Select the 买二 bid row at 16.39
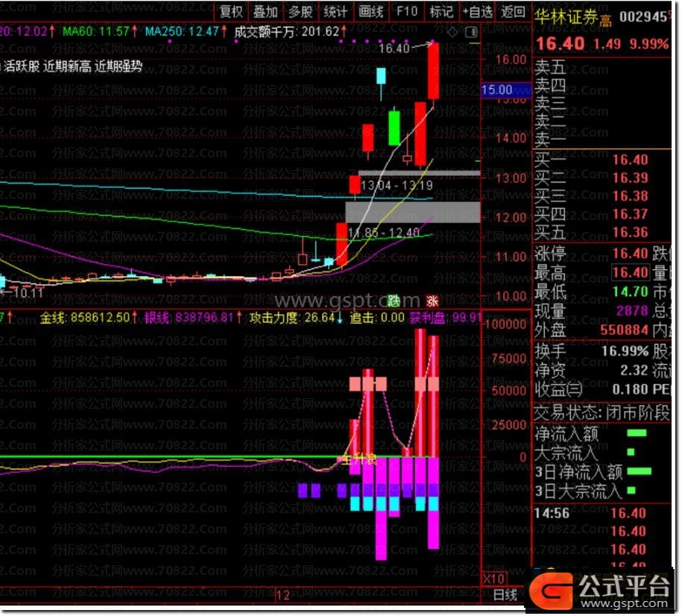The width and height of the screenshot is (682, 616). click(602, 178)
